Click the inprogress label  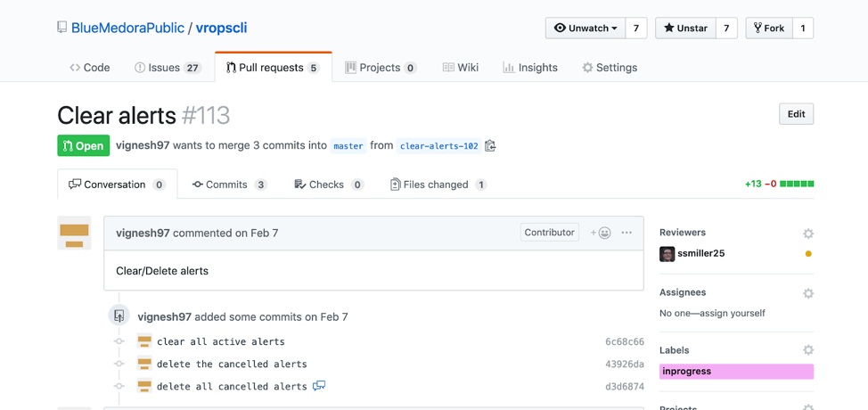point(736,372)
